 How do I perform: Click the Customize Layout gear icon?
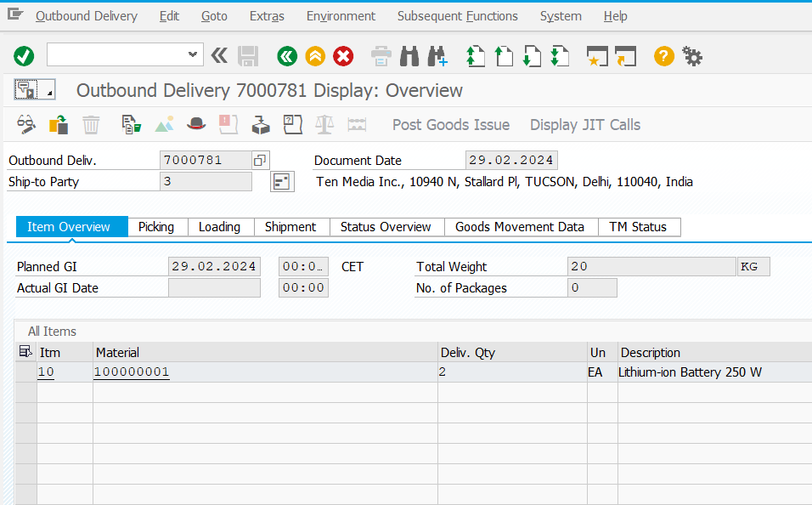[x=692, y=56]
